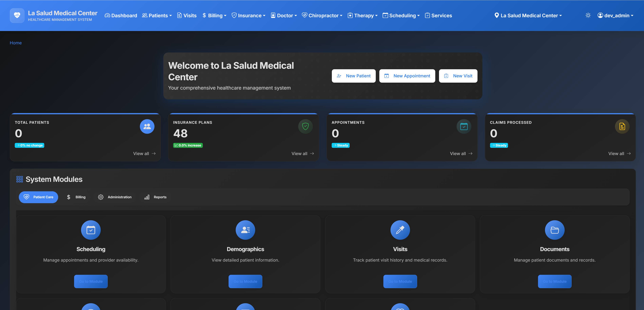Open the Patients dropdown menu
This screenshot has width=644, height=310.
pos(157,15)
